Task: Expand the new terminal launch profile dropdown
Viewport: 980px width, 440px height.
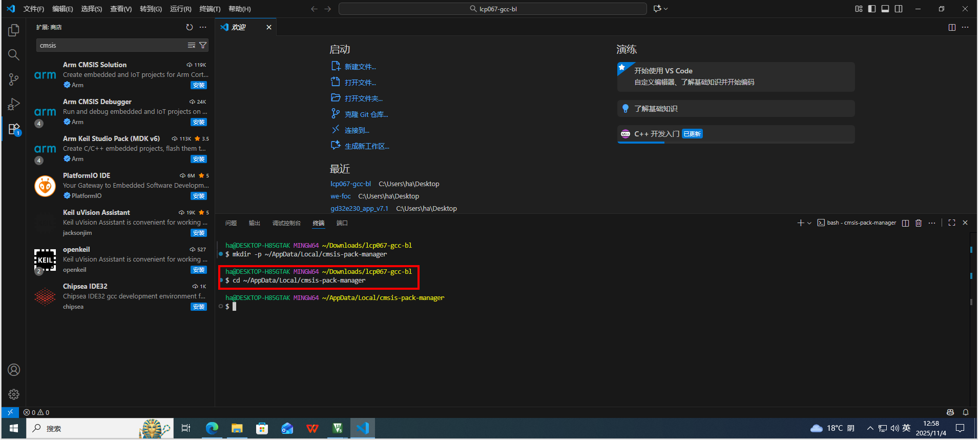Action: (x=809, y=223)
